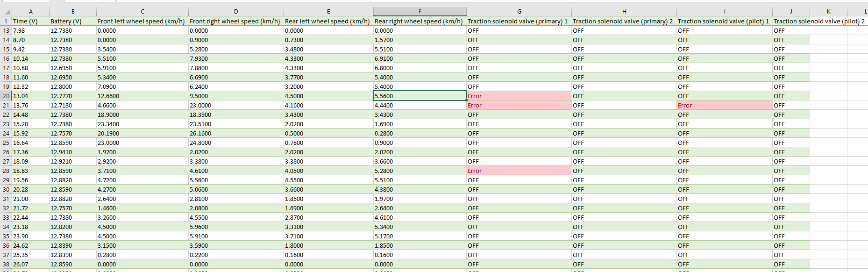
Task: Select column J header
Action: click(791, 12)
